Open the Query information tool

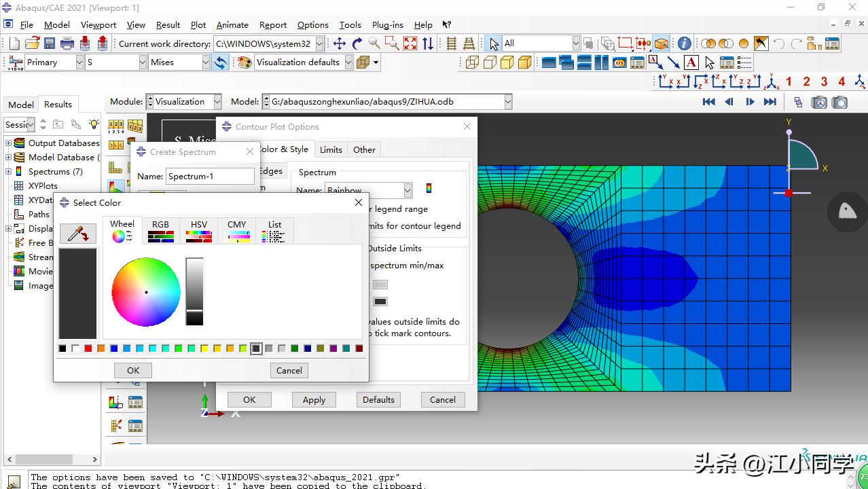[x=684, y=43]
